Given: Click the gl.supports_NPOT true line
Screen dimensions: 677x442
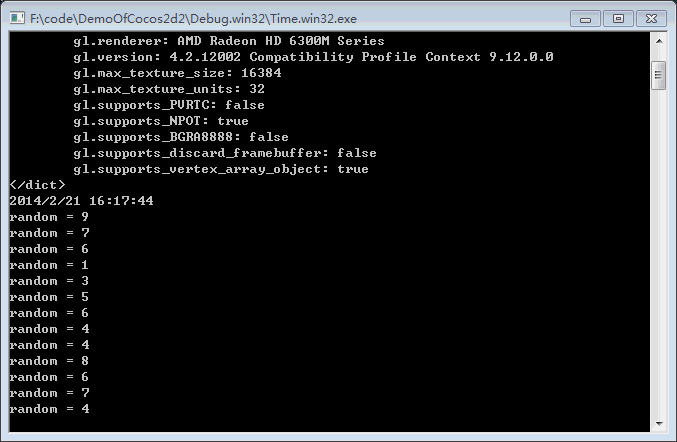Looking at the screenshot, I should 161,121.
